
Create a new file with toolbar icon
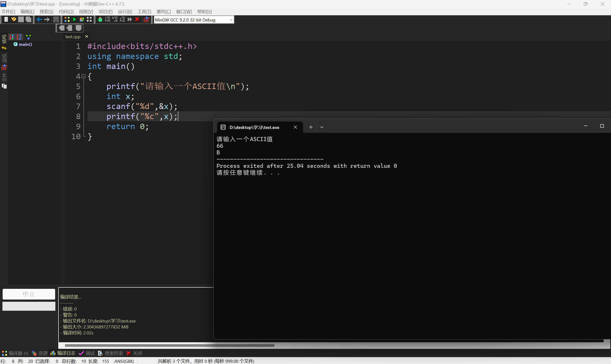tap(6, 20)
